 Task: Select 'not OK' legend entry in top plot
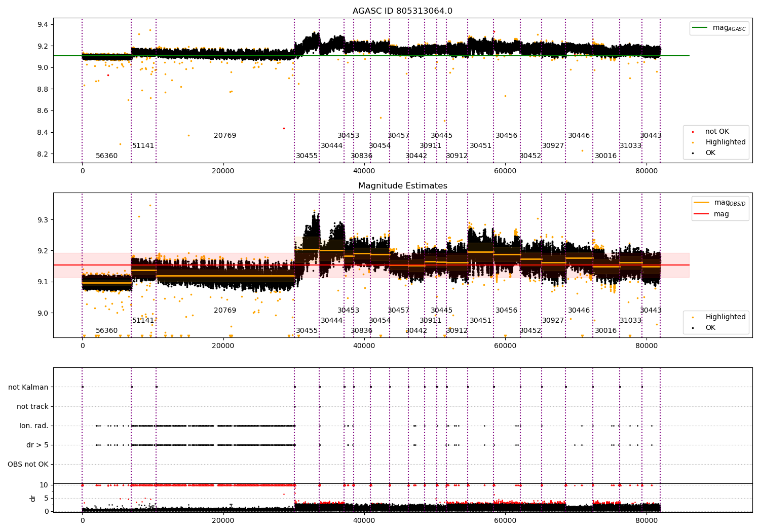(x=717, y=132)
